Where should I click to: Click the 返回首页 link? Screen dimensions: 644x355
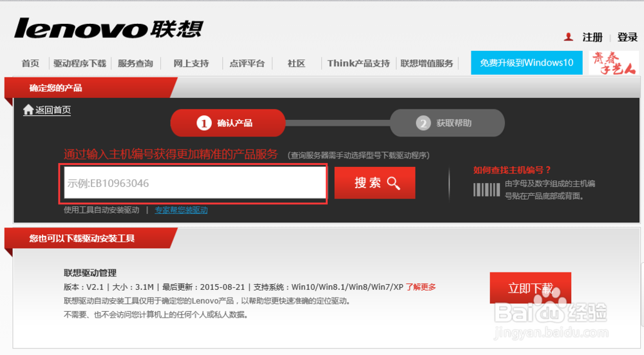tap(53, 110)
